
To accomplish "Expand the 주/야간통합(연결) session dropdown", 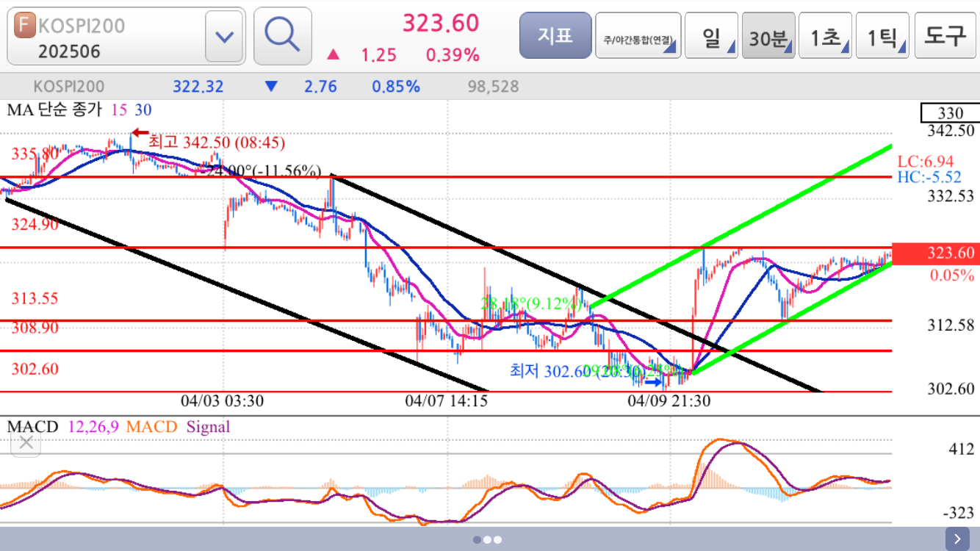I will (638, 36).
